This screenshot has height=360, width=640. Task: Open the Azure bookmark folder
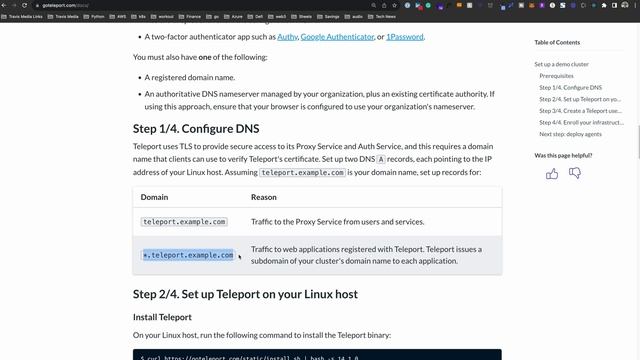click(233, 17)
